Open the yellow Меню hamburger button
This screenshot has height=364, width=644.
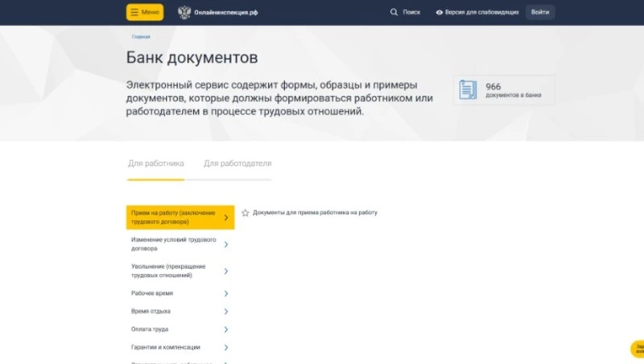[144, 13]
